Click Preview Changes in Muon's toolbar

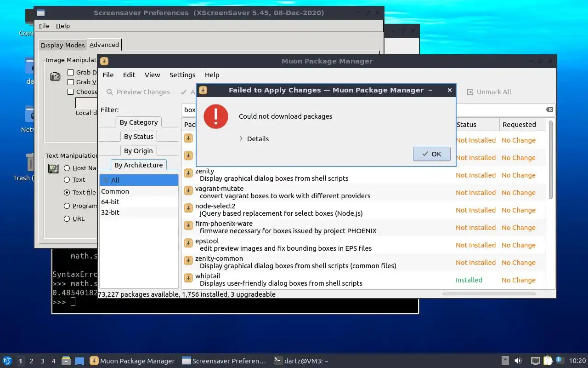click(x=138, y=92)
